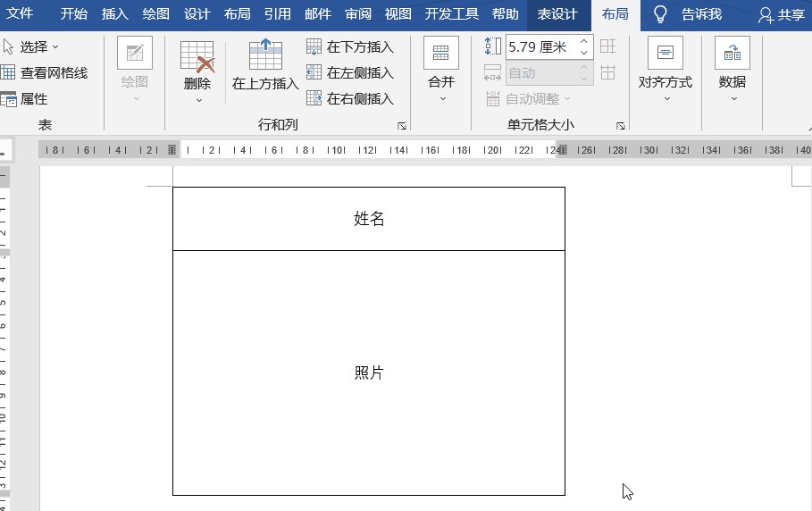Viewport: 812px width, 511px height.
Task: Click 在右侧插入
Action: [350, 98]
